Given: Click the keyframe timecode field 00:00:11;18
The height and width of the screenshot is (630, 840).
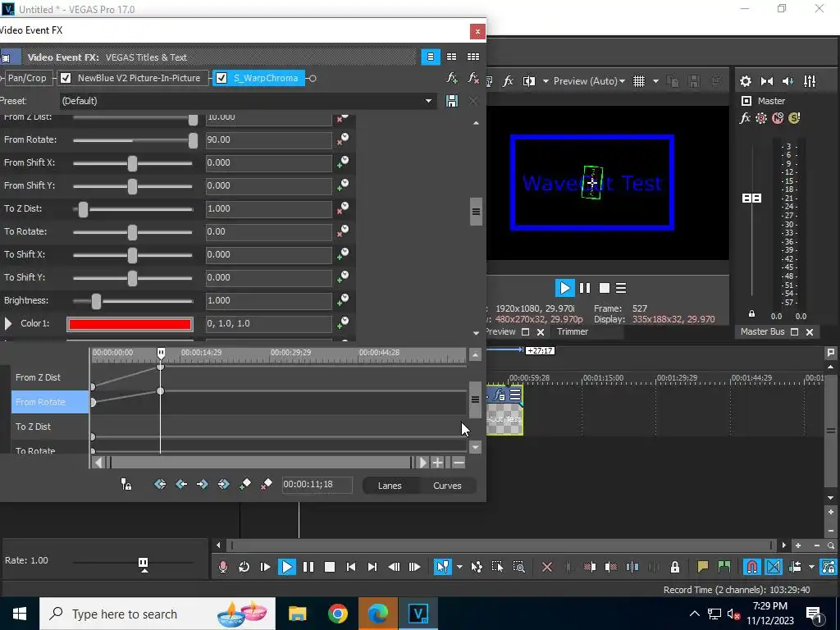Looking at the screenshot, I should [x=317, y=484].
